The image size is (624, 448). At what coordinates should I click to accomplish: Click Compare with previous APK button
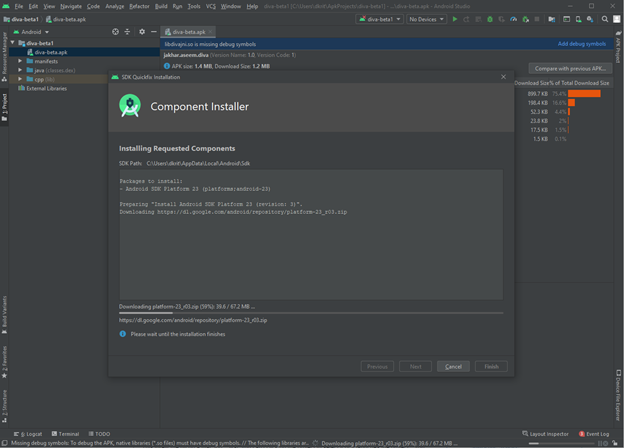pos(570,68)
